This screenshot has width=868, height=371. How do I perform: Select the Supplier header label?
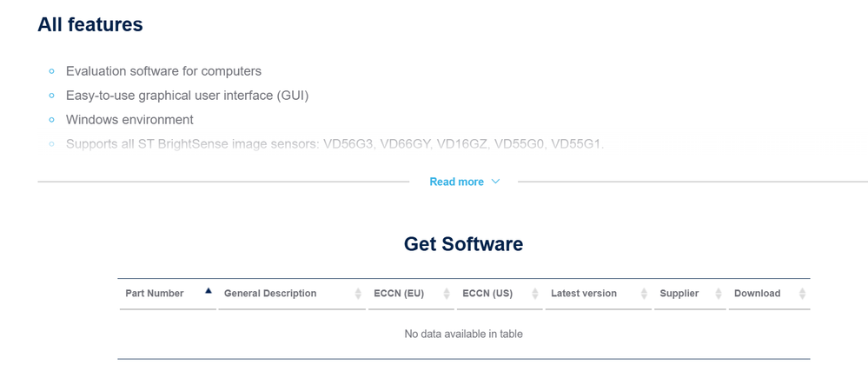(x=679, y=294)
